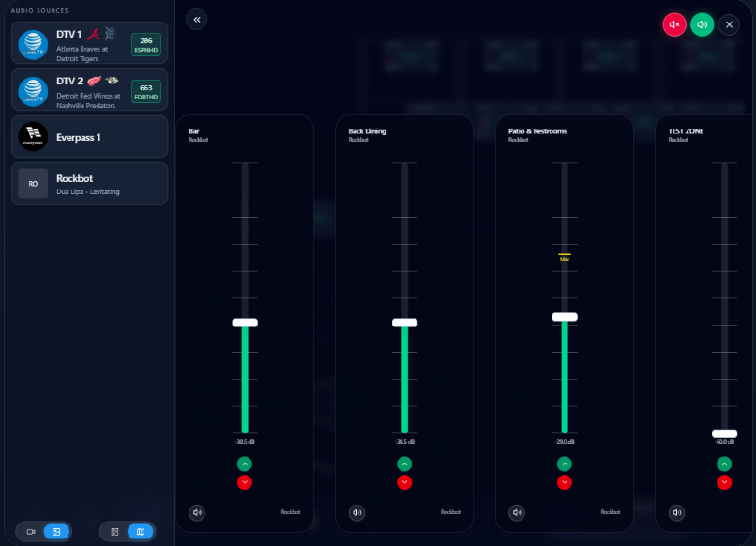Open channel 286 ESPNHD badge on DTV 1

point(145,43)
